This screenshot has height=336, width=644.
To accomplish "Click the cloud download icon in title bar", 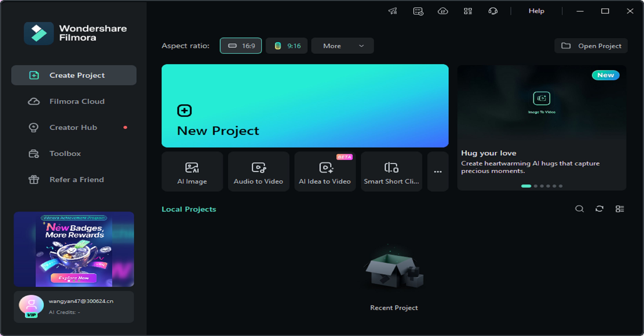I will [443, 11].
